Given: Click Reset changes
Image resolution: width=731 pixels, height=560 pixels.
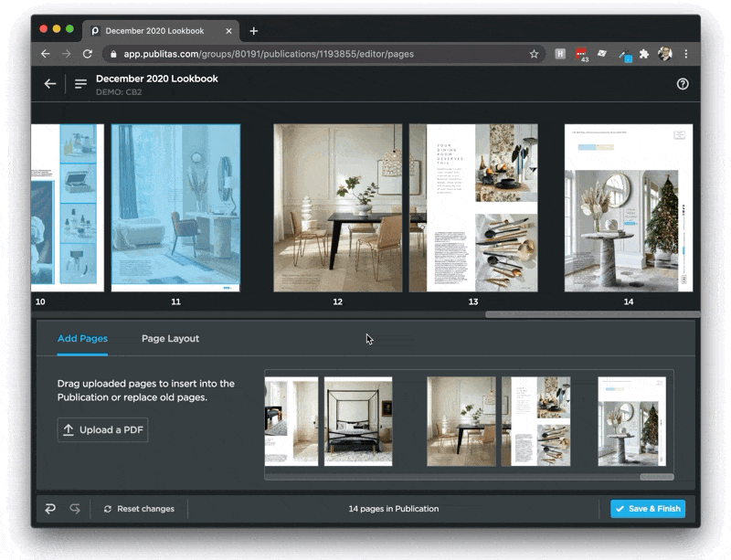Looking at the screenshot, I should click(x=139, y=509).
